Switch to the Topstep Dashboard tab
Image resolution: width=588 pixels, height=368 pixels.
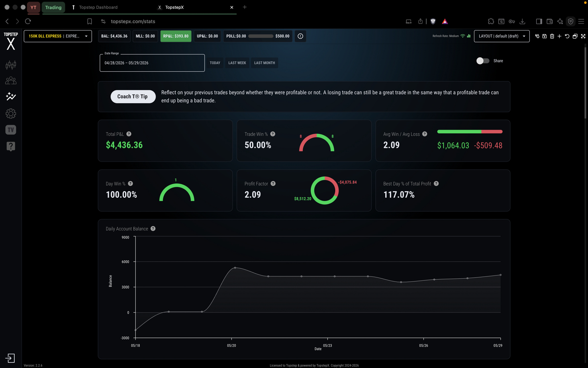tap(98, 7)
